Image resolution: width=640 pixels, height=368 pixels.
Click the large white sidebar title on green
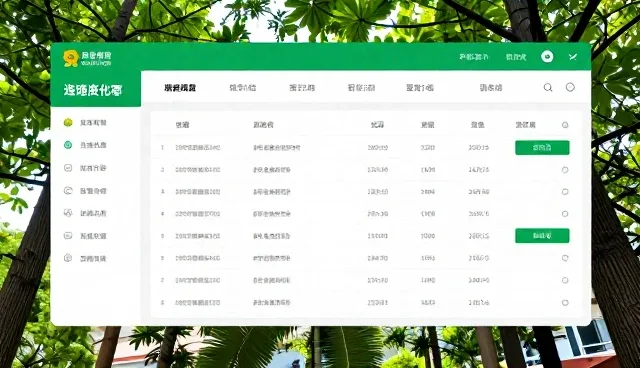[93, 90]
